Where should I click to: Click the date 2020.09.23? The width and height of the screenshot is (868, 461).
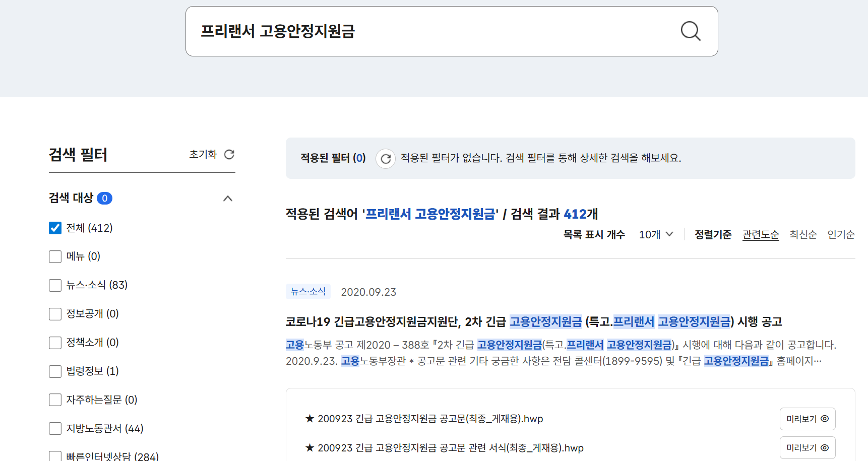point(368,292)
